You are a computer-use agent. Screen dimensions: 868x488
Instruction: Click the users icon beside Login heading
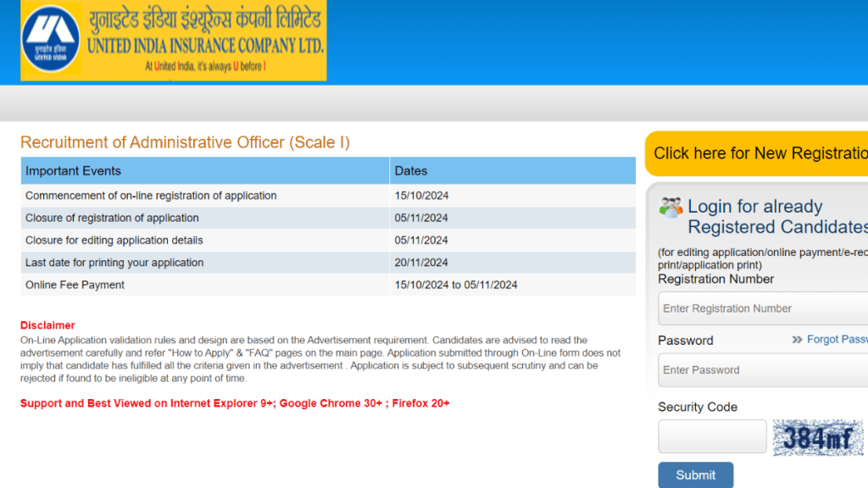coord(670,207)
